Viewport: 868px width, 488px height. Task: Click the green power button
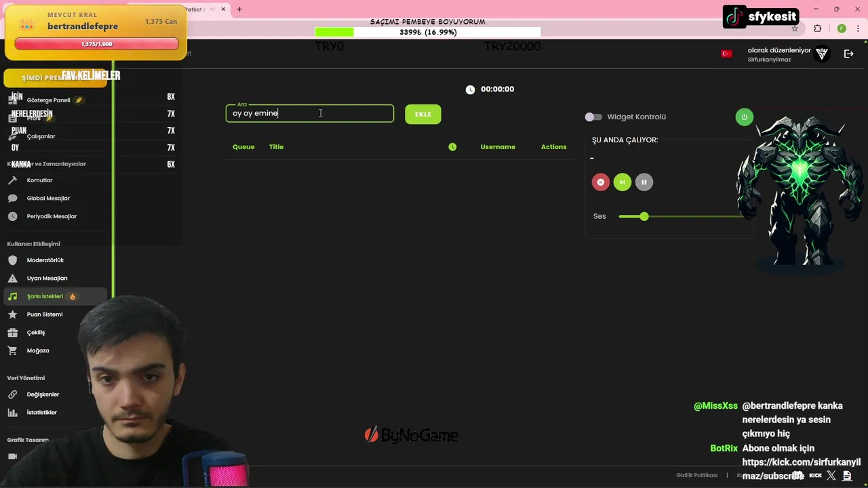744,117
